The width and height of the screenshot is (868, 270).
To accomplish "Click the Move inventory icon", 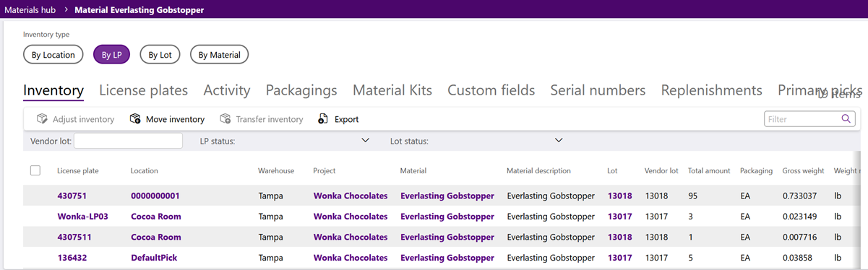I will 135,119.
